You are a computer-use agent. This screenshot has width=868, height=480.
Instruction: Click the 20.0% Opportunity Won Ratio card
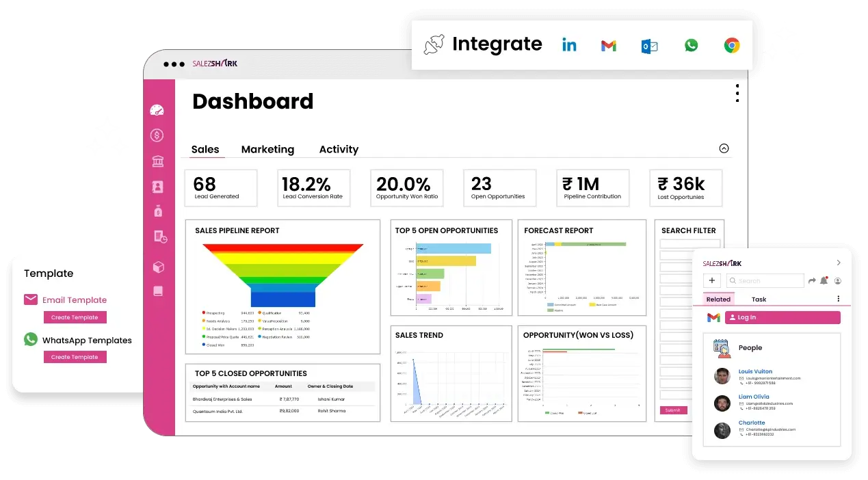(407, 188)
